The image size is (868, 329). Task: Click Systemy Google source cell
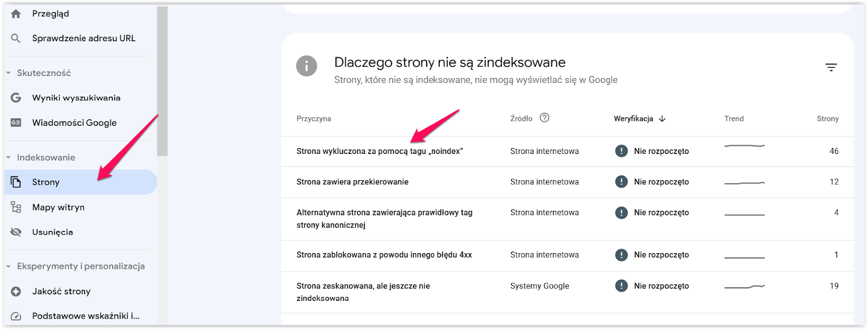[x=540, y=286]
